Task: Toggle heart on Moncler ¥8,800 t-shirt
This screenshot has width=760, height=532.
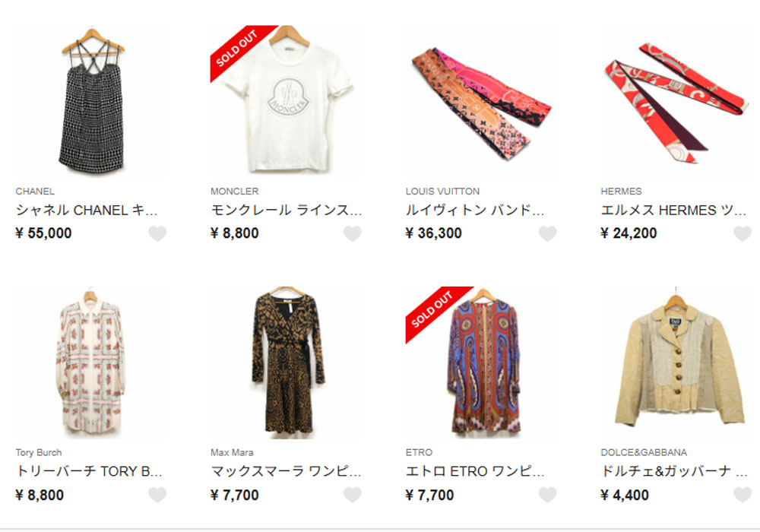Action: [x=353, y=233]
